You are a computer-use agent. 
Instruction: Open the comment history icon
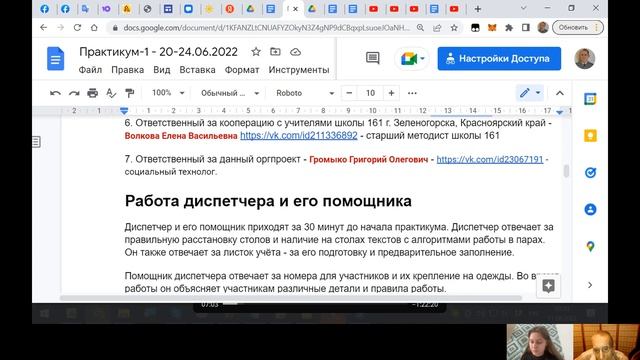click(x=372, y=58)
